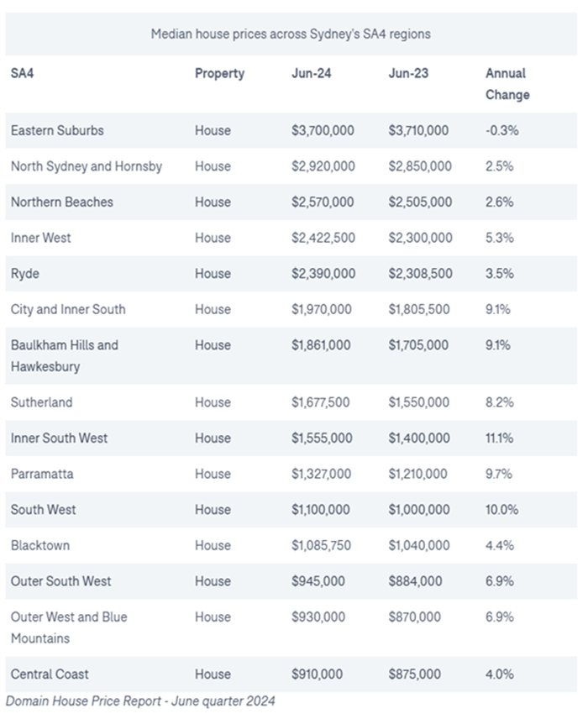Click Blacktown Jun-24 price $1,085,750
Viewport: 588px width, 719px height.
pyautogui.click(x=321, y=546)
